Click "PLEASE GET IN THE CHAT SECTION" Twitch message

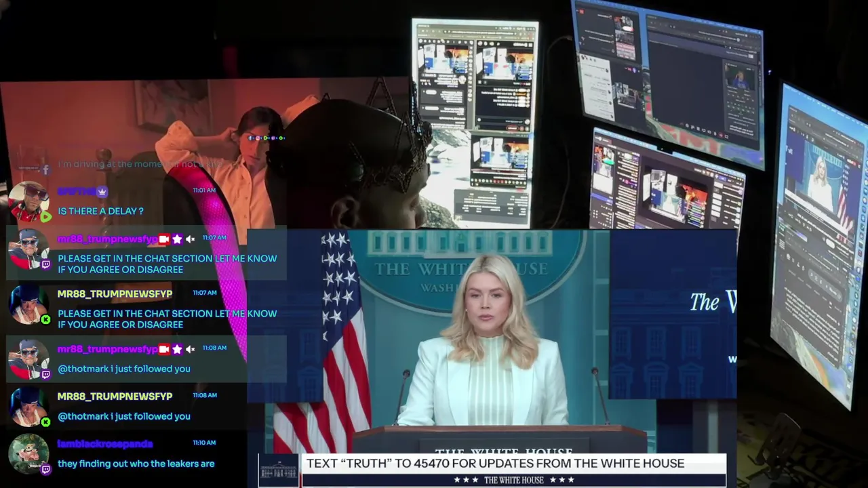[167, 264]
